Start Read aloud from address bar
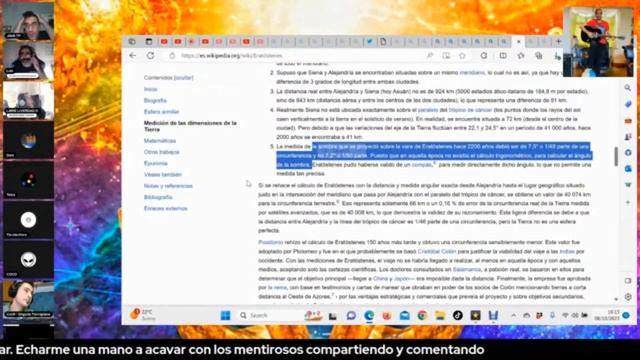 coord(430,56)
